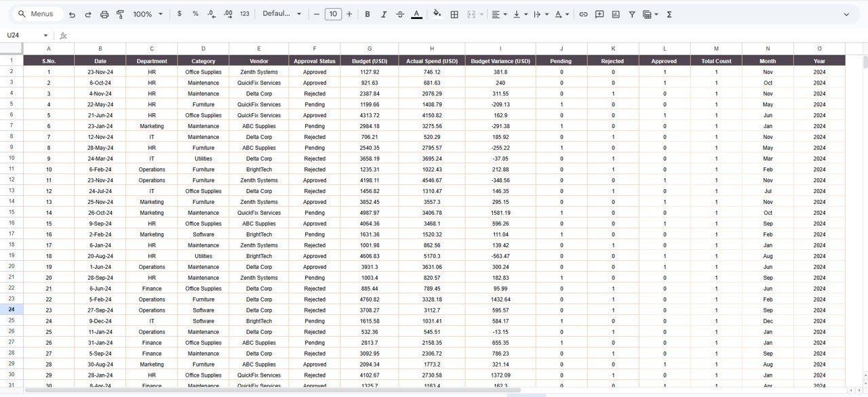Screen dimensions: 868x397
Task: Open the 100% zoom dropdown
Action: pyautogui.click(x=148, y=14)
